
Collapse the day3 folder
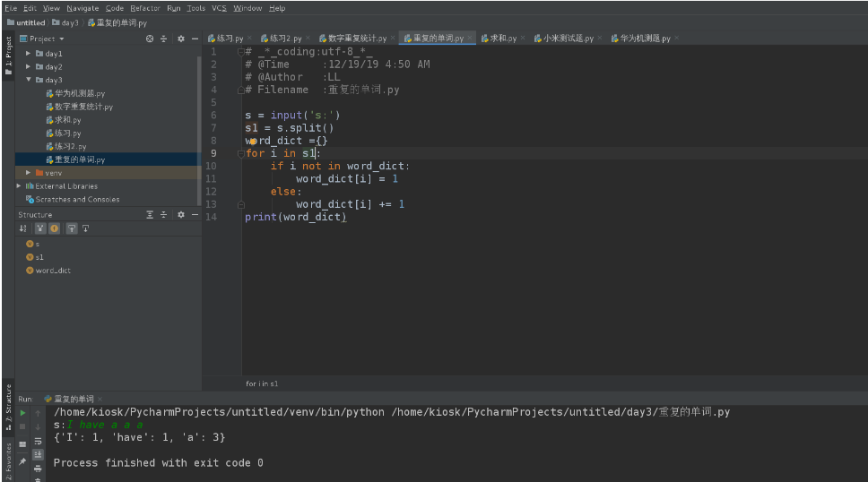pos(28,80)
